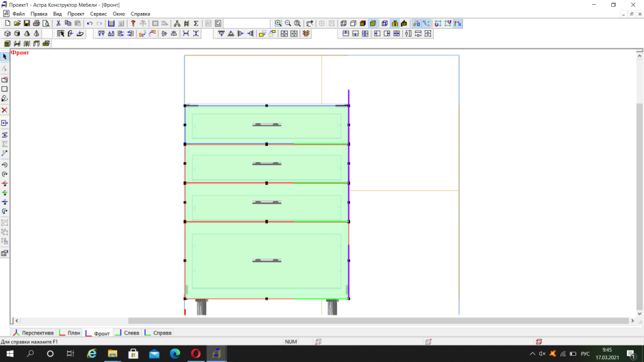Click the Zoom out magnifier icon

(288, 23)
